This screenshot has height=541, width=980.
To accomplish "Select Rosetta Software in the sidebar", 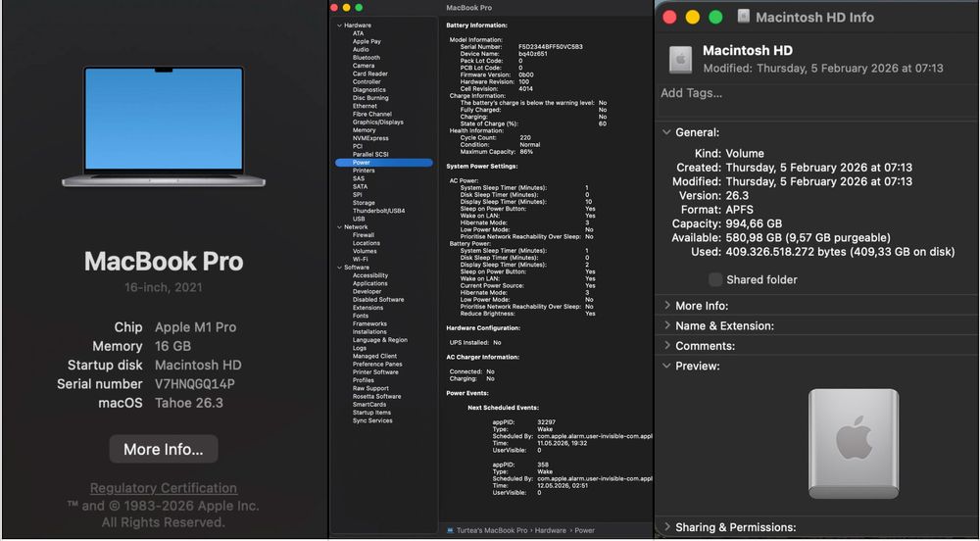I will click(376, 397).
